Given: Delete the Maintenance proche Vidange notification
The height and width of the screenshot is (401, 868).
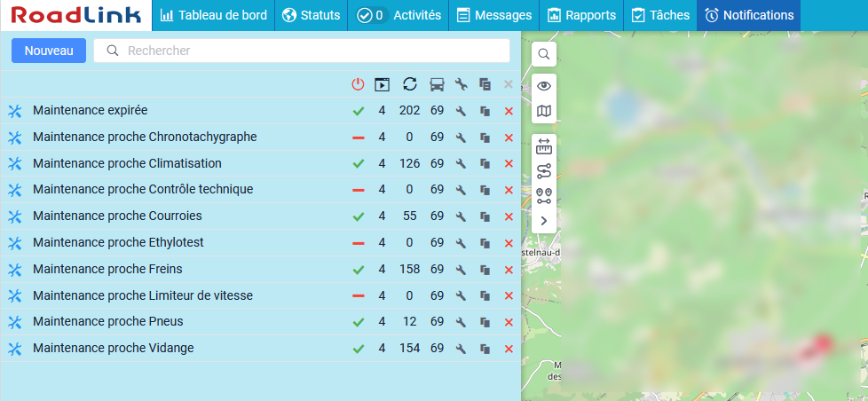Looking at the screenshot, I should (509, 349).
